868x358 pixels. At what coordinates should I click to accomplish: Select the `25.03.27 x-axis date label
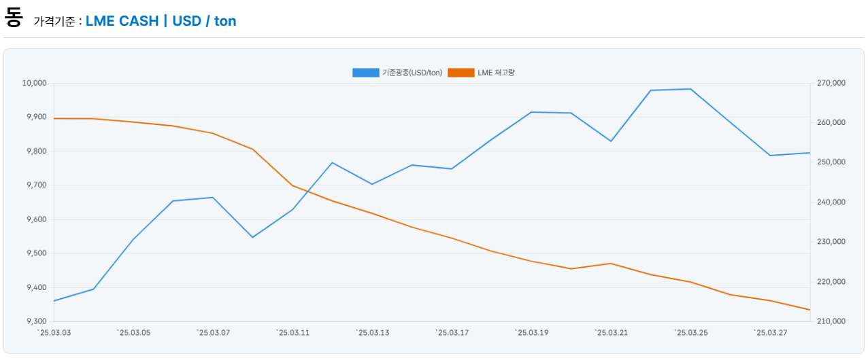[x=769, y=332]
